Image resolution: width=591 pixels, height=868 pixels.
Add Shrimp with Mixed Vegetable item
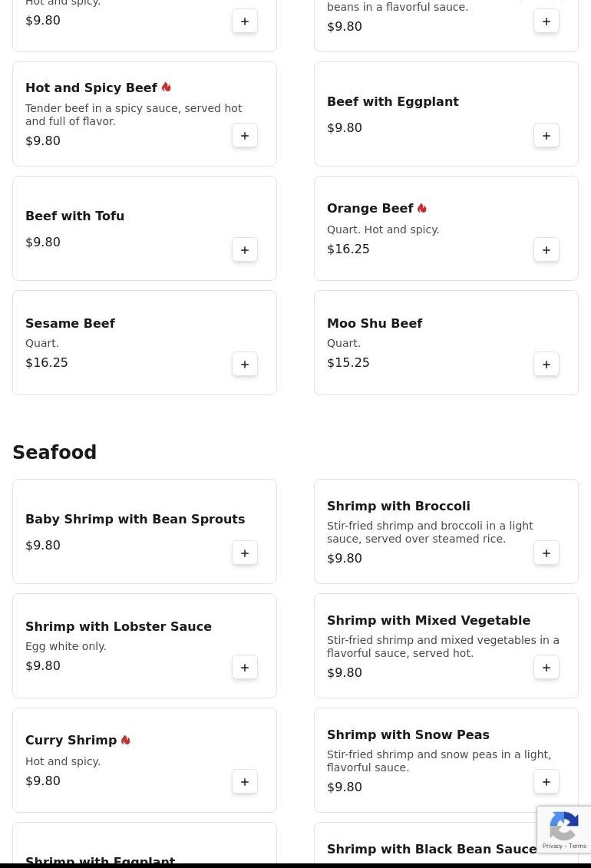pyautogui.click(x=546, y=668)
